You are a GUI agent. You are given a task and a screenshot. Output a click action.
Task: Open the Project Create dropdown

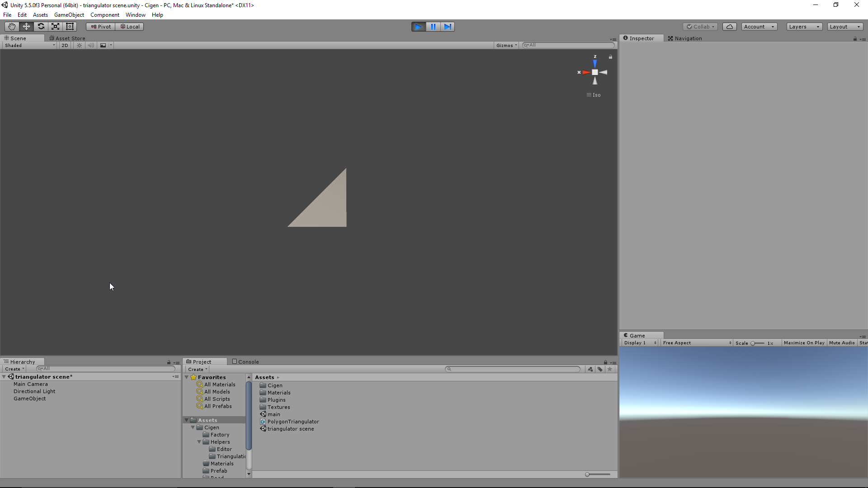[198, 369]
